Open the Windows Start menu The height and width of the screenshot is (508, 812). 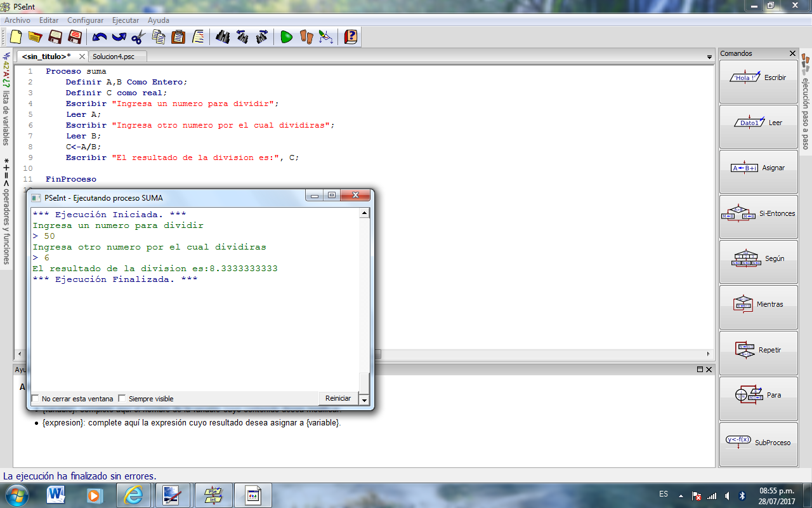point(16,495)
